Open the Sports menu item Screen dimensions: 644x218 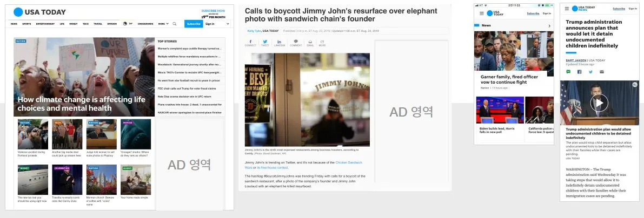26,24
